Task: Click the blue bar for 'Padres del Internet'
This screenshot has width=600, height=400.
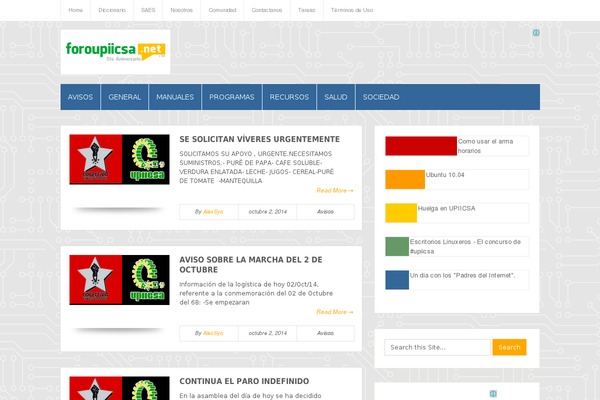Action: (397, 280)
